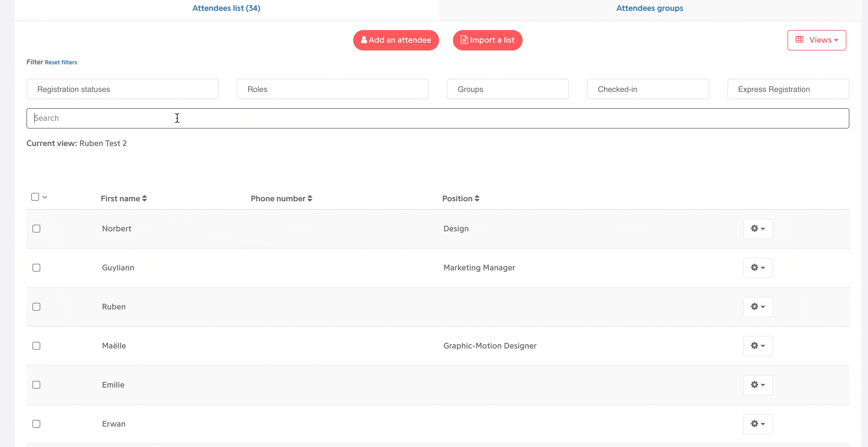The image size is (868, 447).
Task: Open the Registration statuses filter
Action: click(122, 89)
